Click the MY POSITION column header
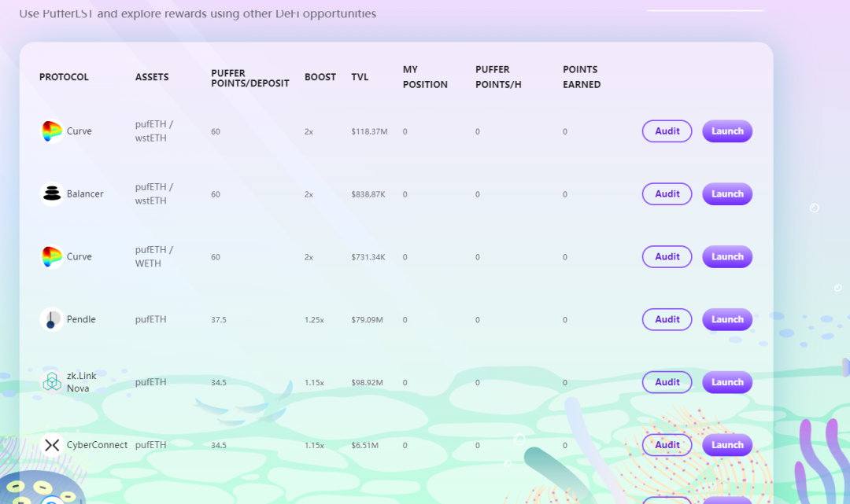 pos(425,77)
